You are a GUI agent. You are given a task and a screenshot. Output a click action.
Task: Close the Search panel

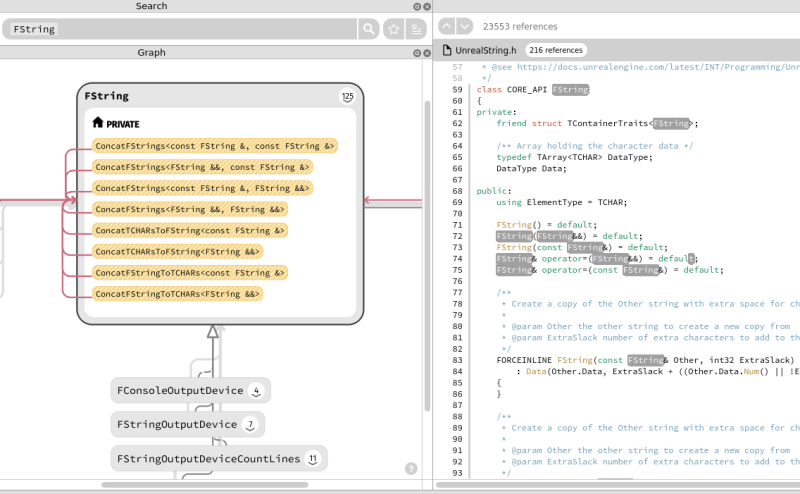coord(427,7)
